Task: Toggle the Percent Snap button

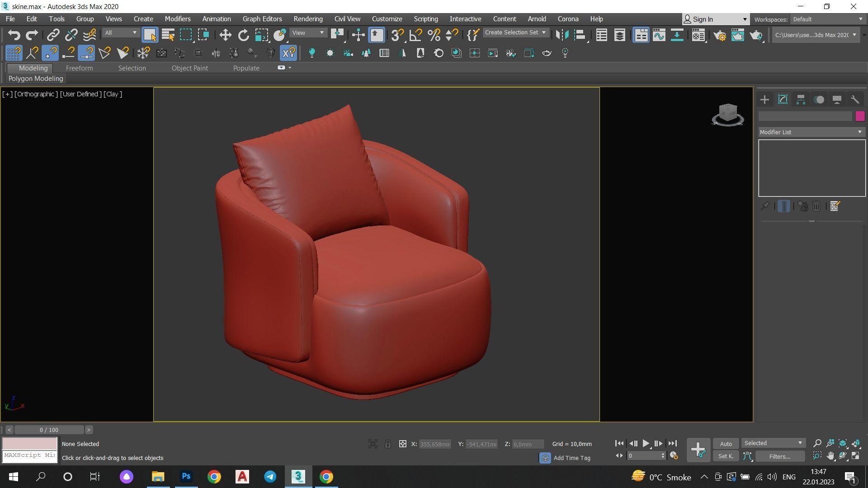Action: (434, 35)
